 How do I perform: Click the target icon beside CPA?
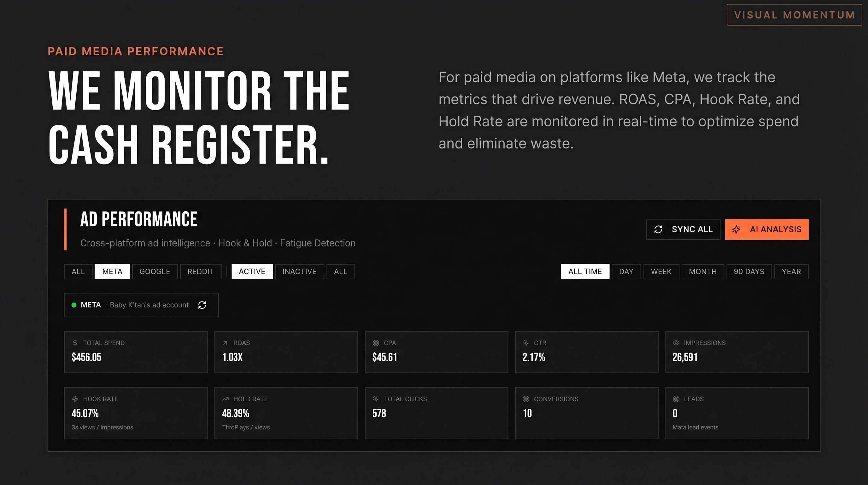(376, 343)
